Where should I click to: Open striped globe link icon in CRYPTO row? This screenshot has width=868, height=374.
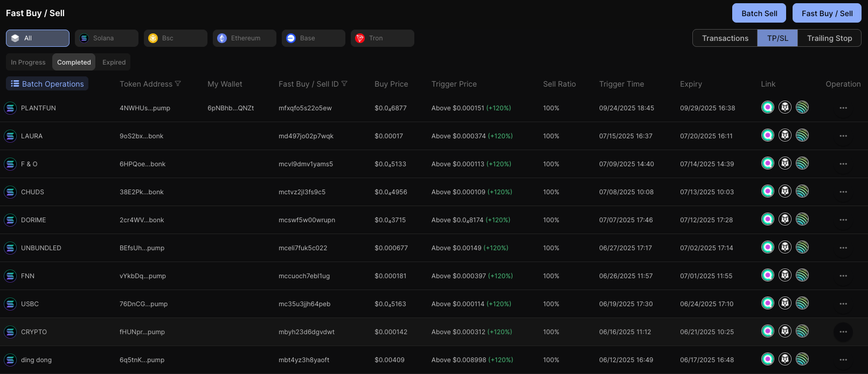tap(802, 331)
